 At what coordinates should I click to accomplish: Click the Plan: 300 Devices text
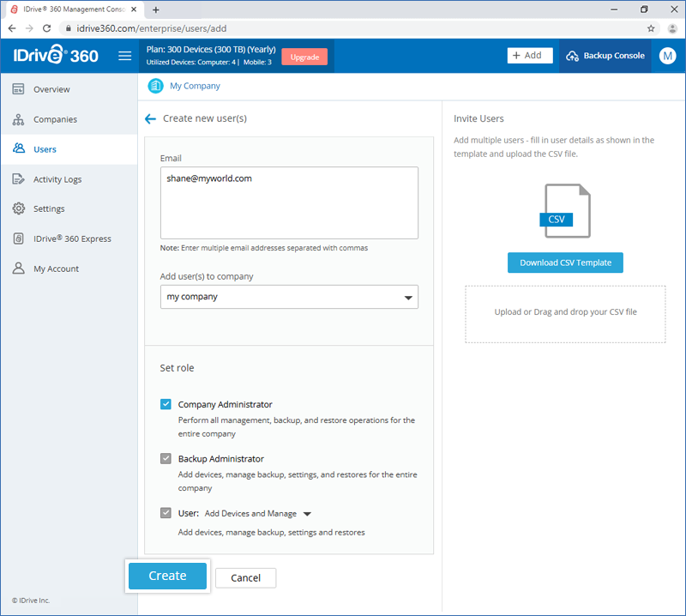[x=211, y=50]
